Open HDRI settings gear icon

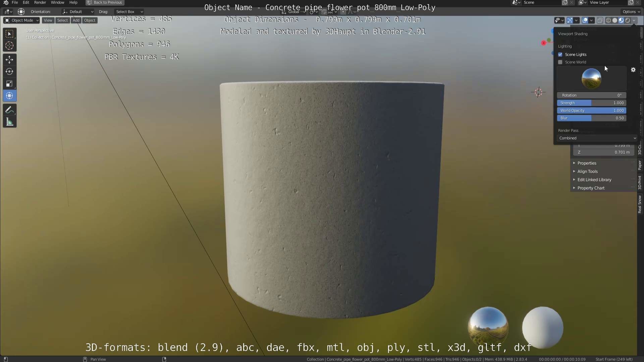pos(633,70)
